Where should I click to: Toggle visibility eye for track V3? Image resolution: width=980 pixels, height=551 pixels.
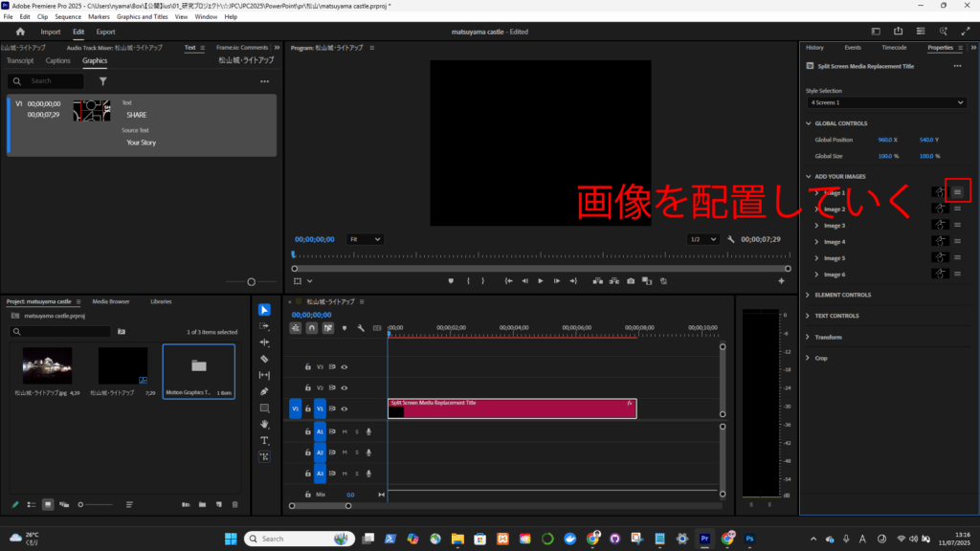(x=344, y=366)
